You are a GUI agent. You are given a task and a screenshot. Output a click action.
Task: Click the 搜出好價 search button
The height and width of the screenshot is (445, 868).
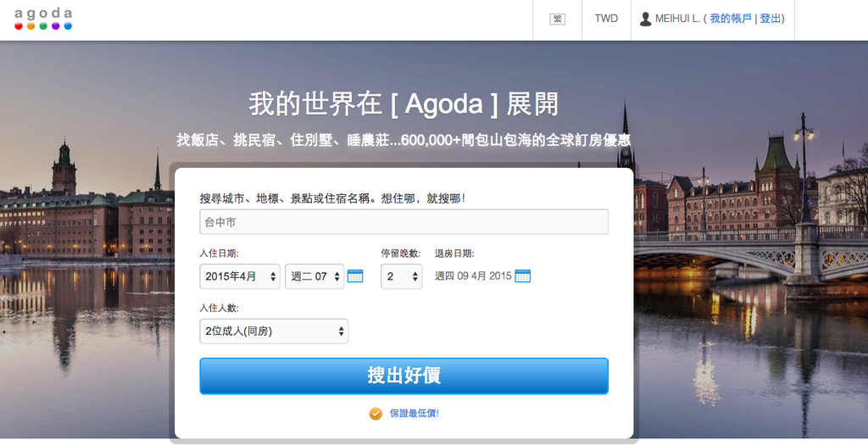(x=403, y=375)
